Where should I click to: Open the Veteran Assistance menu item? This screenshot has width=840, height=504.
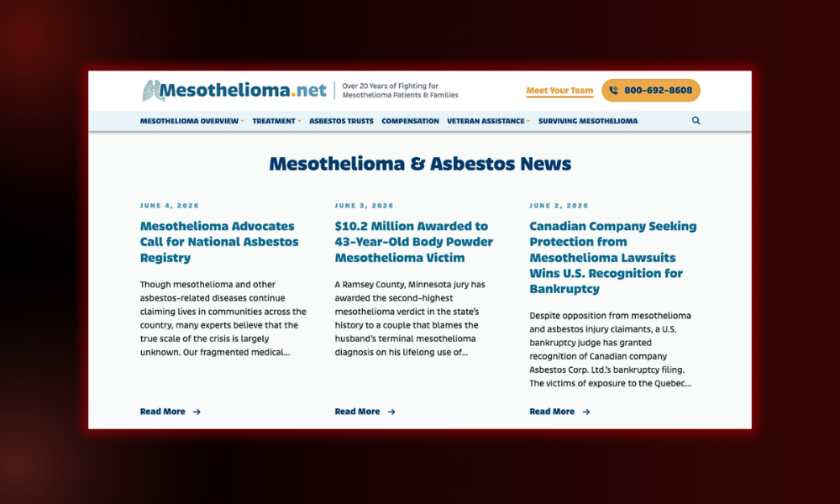coord(486,121)
